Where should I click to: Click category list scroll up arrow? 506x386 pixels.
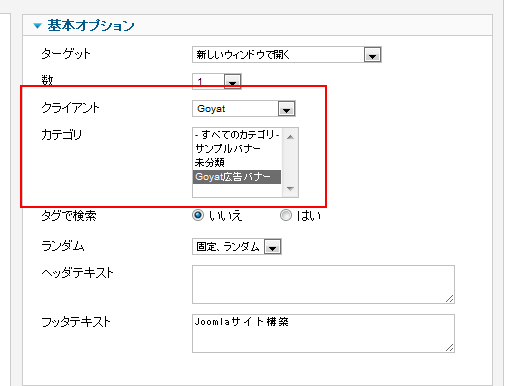pyautogui.click(x=290, y=137)
